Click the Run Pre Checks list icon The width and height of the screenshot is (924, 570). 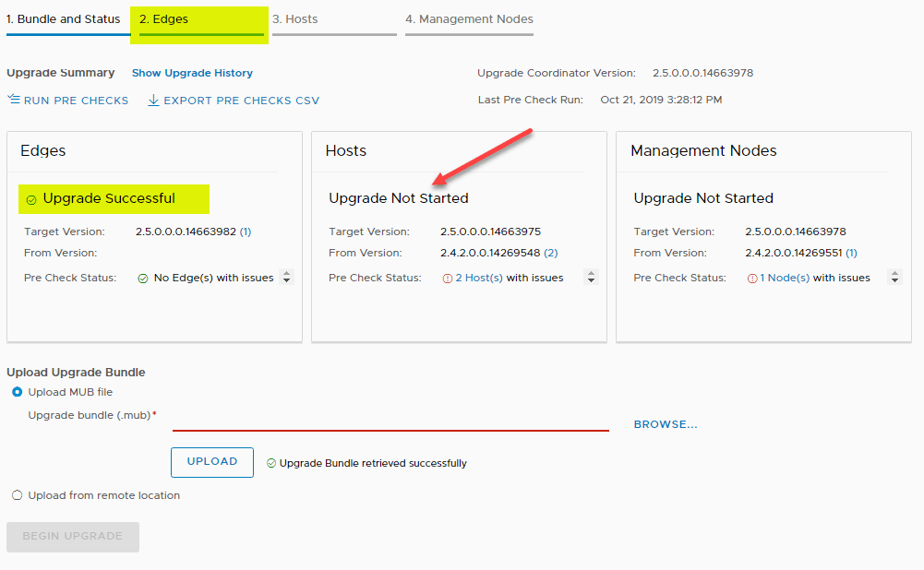pyautogui.click(x=16, y=99)
